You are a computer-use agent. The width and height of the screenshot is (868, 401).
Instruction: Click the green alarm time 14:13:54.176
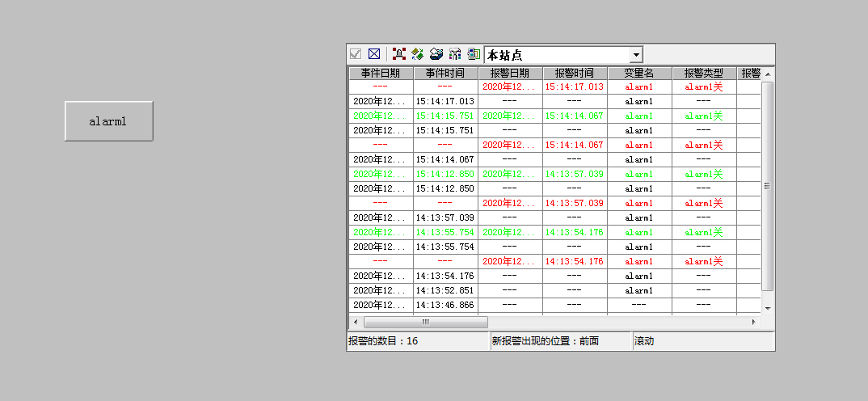tap(575, 232)
